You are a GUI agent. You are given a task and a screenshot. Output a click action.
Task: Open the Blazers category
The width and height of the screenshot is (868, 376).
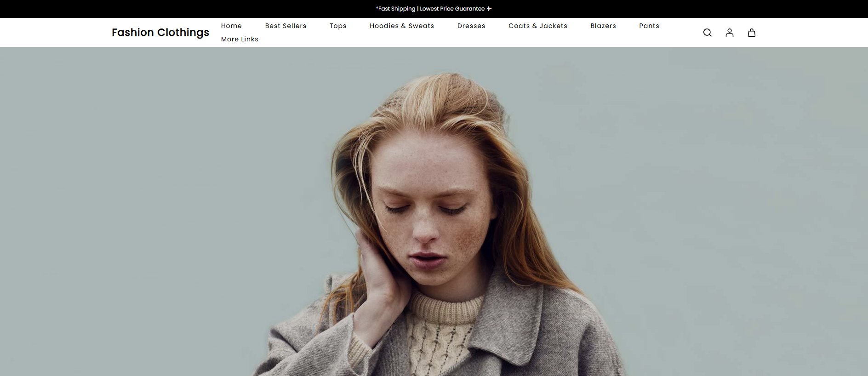pyautogui.click(x=603, y=26)
